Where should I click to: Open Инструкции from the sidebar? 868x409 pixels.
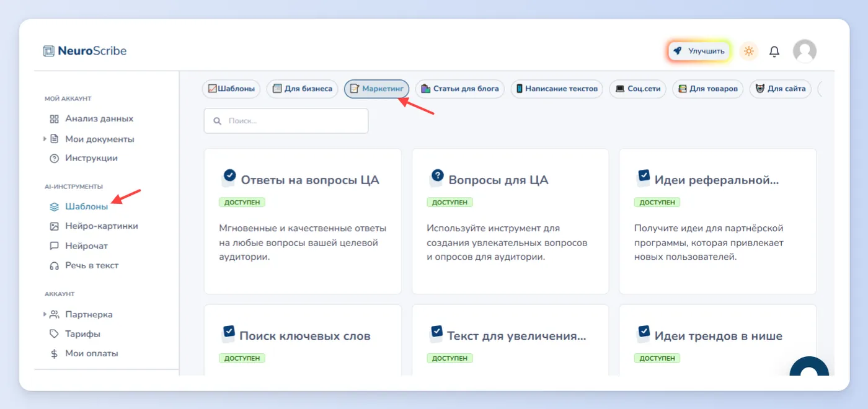coord(91,158)
